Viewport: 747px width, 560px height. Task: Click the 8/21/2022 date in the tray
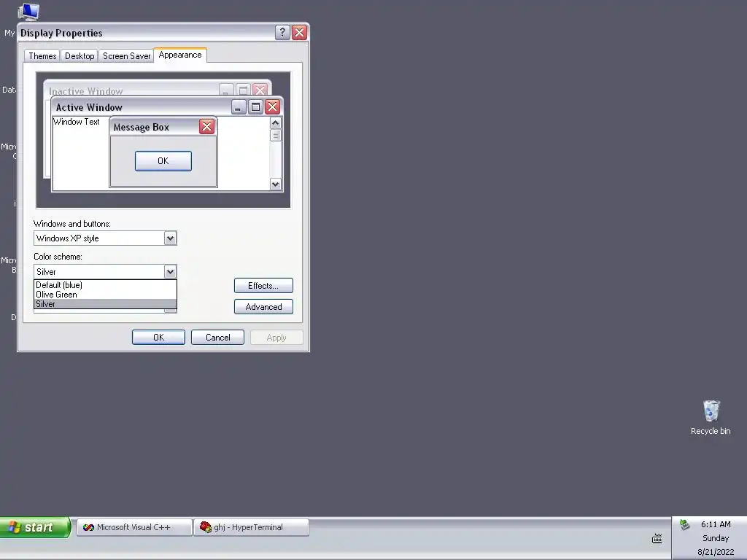[x=716, y=552]
